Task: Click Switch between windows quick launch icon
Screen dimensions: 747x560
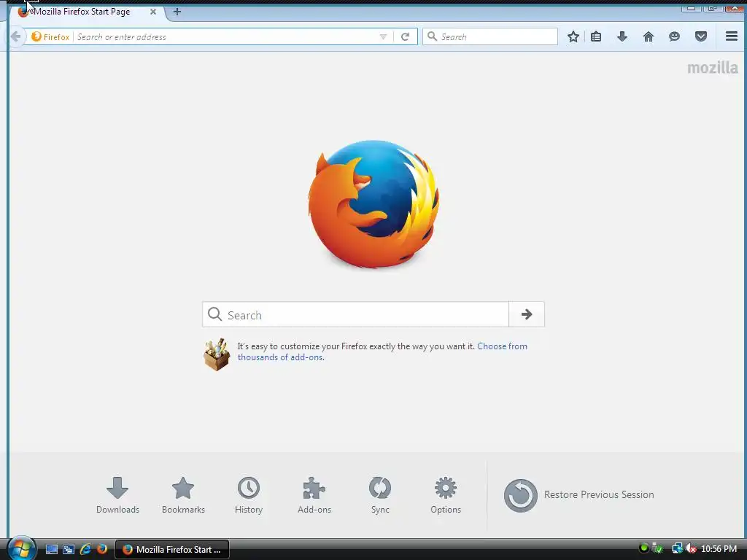Action: coord(69,549)
